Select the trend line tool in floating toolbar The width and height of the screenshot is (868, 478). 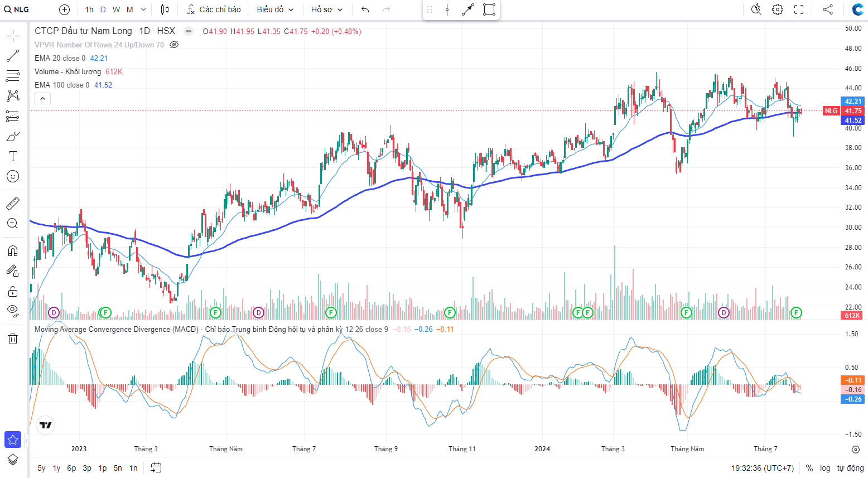tap(468, 9)
